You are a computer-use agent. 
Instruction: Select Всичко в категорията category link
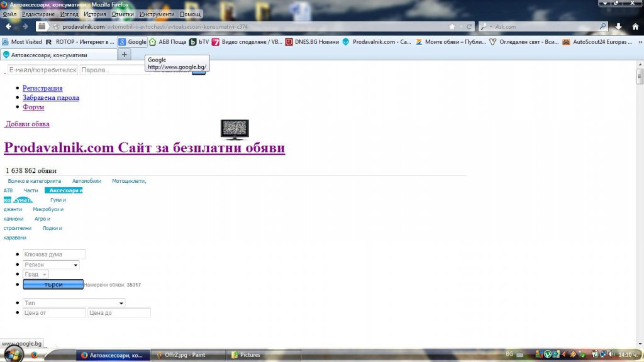pyautogui.click(x=34, y=181)
